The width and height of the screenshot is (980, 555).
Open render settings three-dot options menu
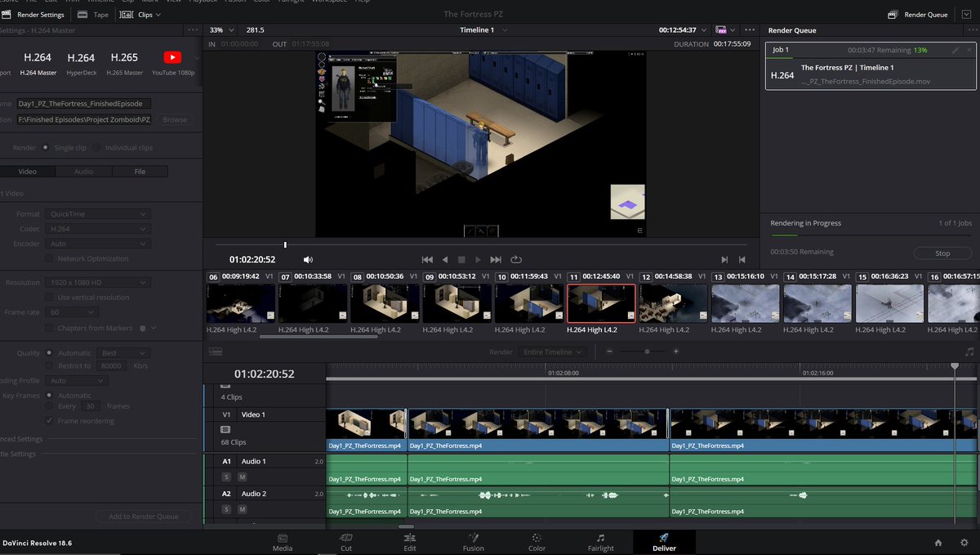tap(193, 30)
